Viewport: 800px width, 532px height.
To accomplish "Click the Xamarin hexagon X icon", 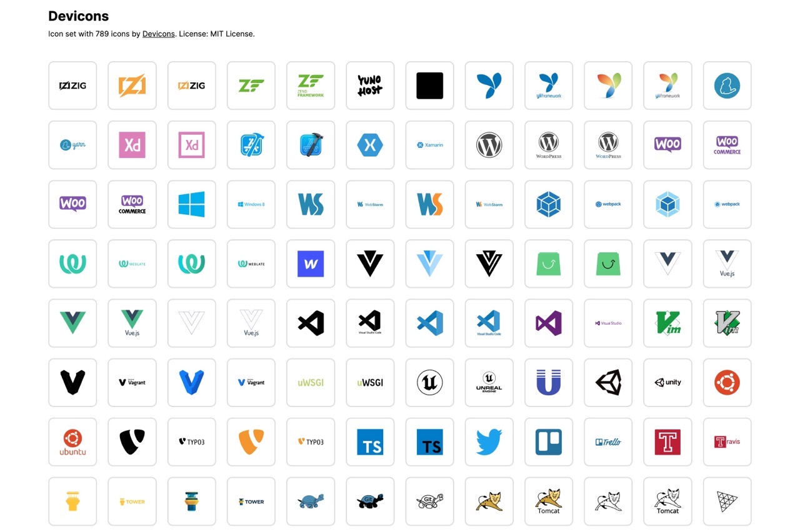I will pos(370,145).
